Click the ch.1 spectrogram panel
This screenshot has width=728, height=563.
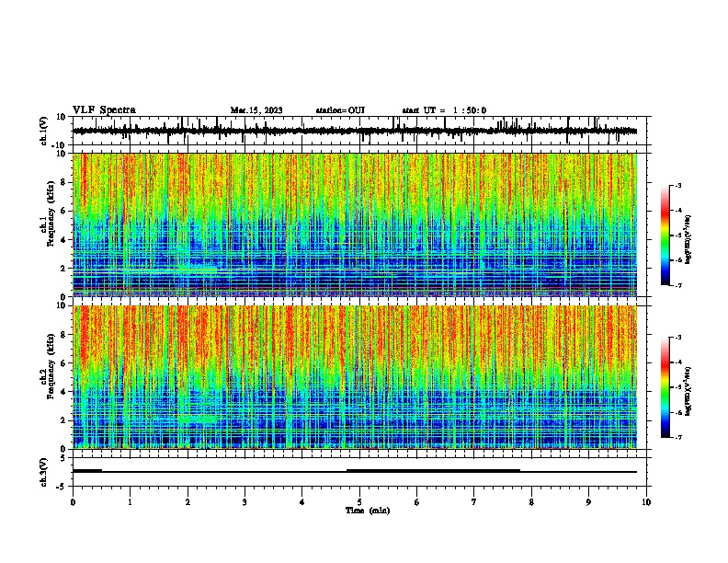[x=355, y=224]
